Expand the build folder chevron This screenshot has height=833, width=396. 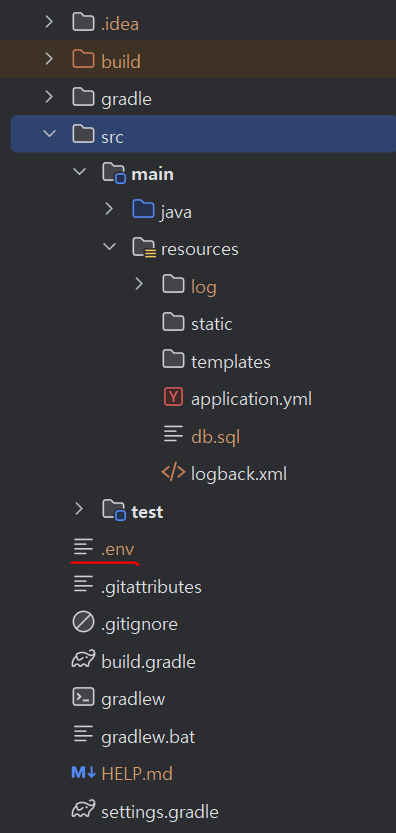49,59
